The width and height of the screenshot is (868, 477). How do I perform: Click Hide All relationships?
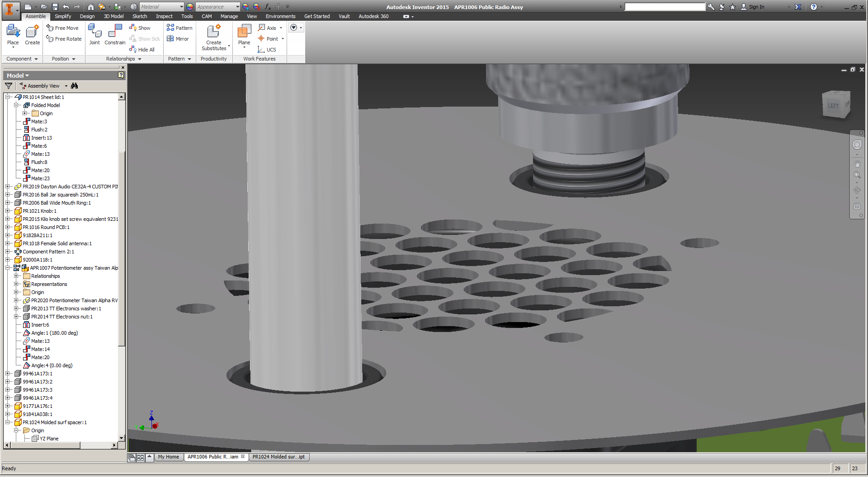[142, 50]
